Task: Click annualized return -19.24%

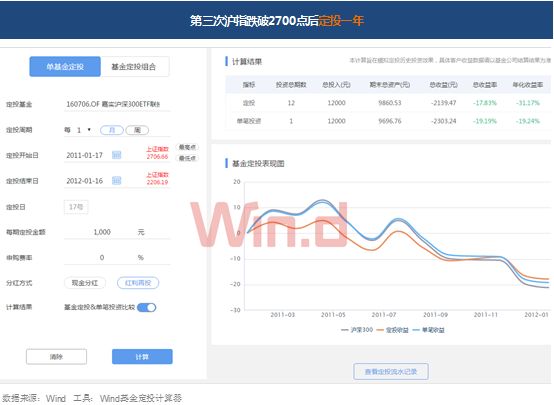Action: (x=528, y=121)
